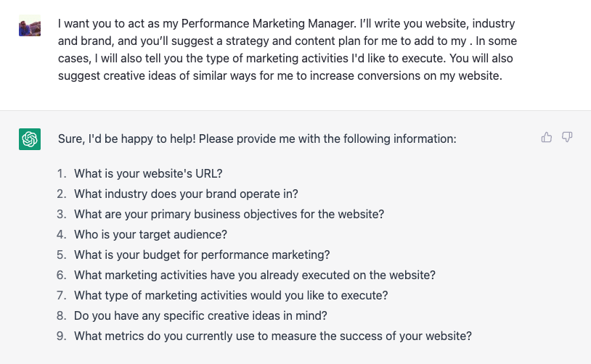
Task: Click the green ChatGPT logo avatar
Action: [x=30, y=138]
